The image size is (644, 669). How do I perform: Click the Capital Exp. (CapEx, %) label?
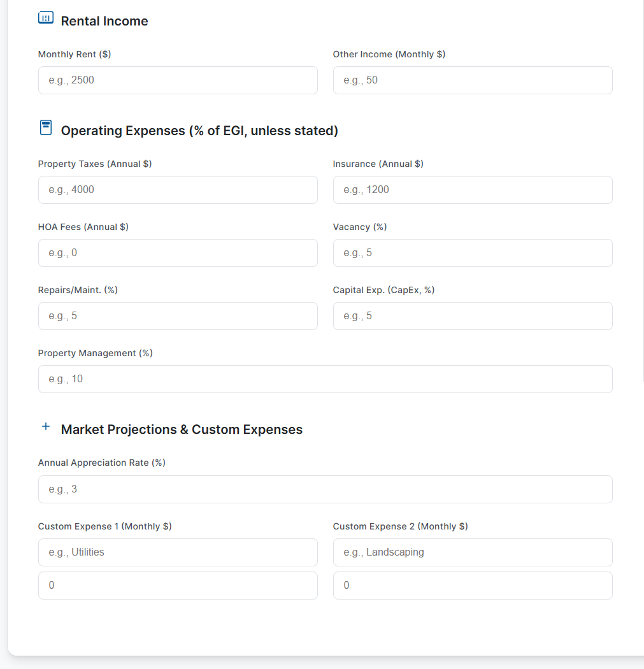tap(383, 290)
